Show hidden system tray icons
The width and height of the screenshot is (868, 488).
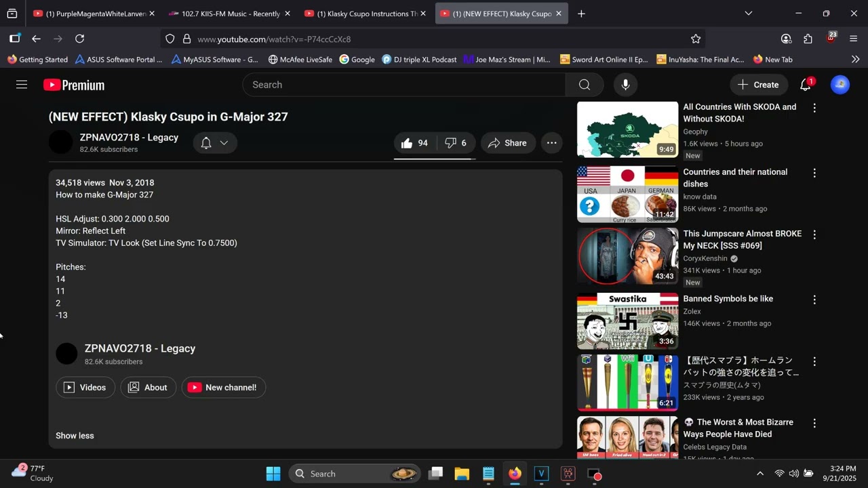(759, 474)
